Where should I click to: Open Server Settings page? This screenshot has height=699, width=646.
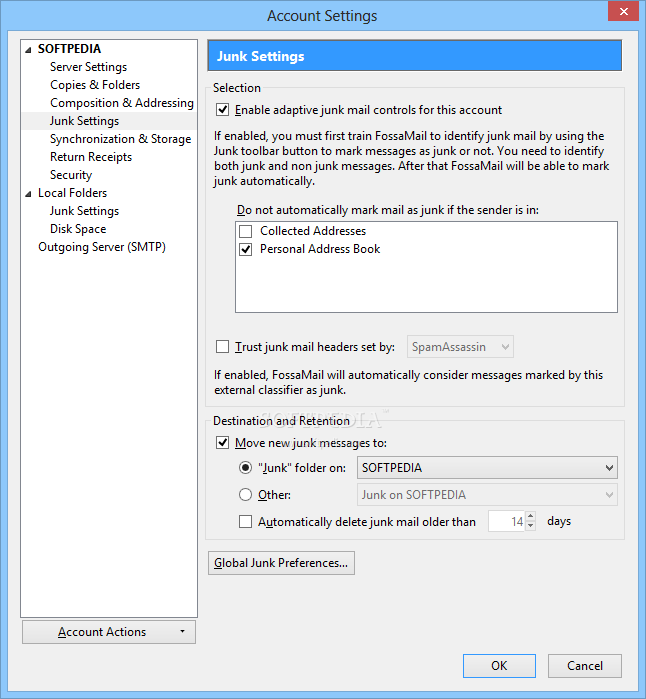tap(88, 67)
